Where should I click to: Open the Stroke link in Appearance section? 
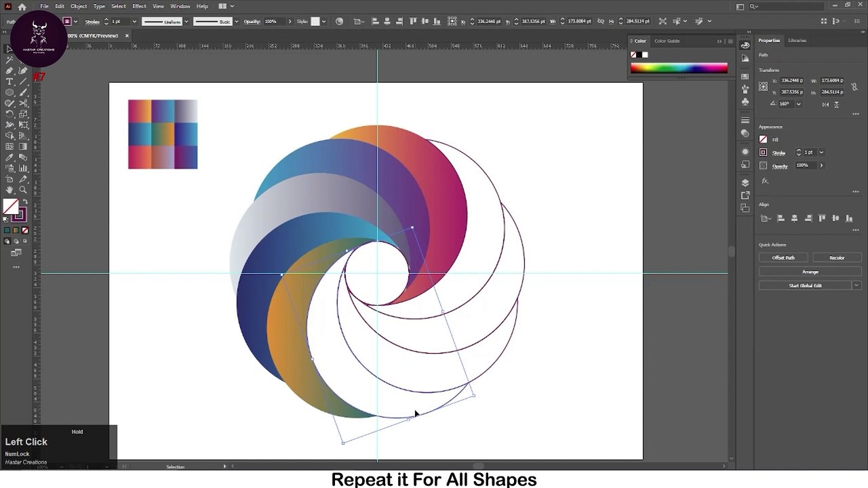(x=778, y=152)
